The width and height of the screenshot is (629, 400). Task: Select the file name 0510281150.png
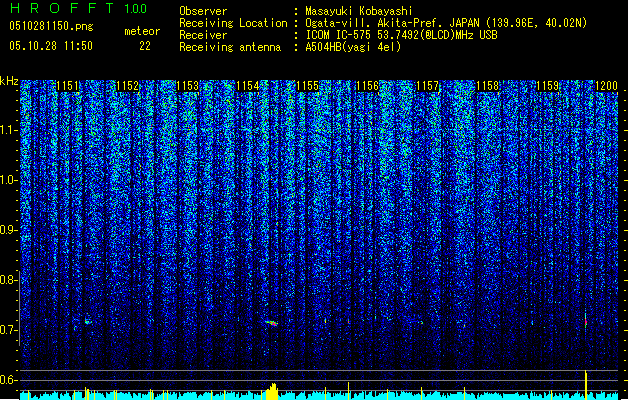51,26
